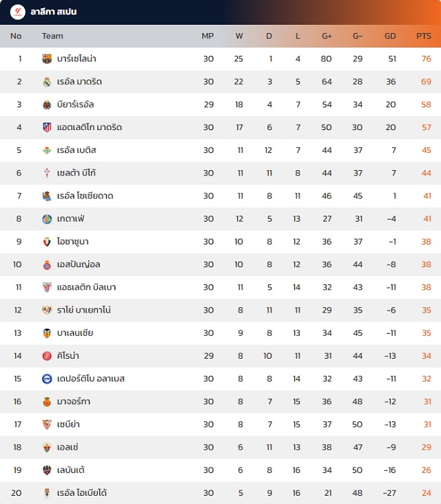Click the Real Betis club crest
441x504 pixels.
[x=47, y=150]
